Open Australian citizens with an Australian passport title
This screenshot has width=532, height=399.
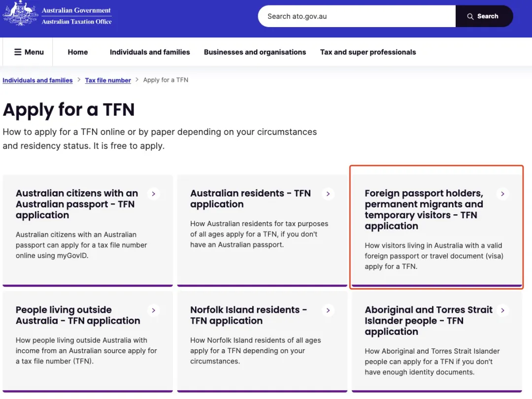[x=77, y=204]
